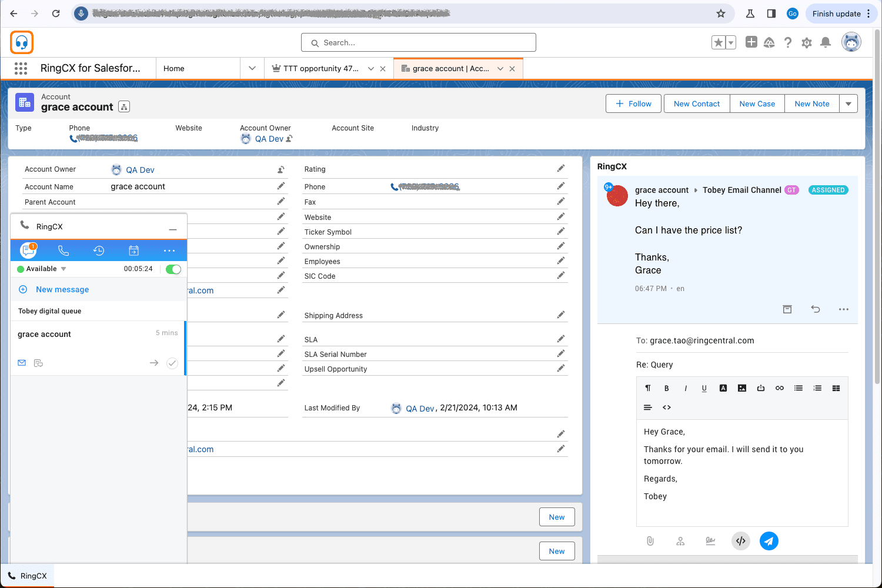Open TTT opportunity tab dropdown arrow

coord(371,68)
